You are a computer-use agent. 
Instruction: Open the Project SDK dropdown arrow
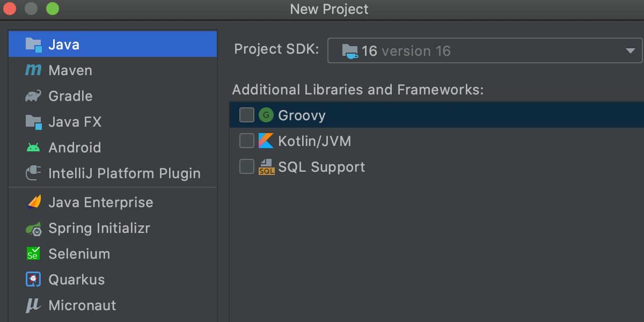coord(630,51)
